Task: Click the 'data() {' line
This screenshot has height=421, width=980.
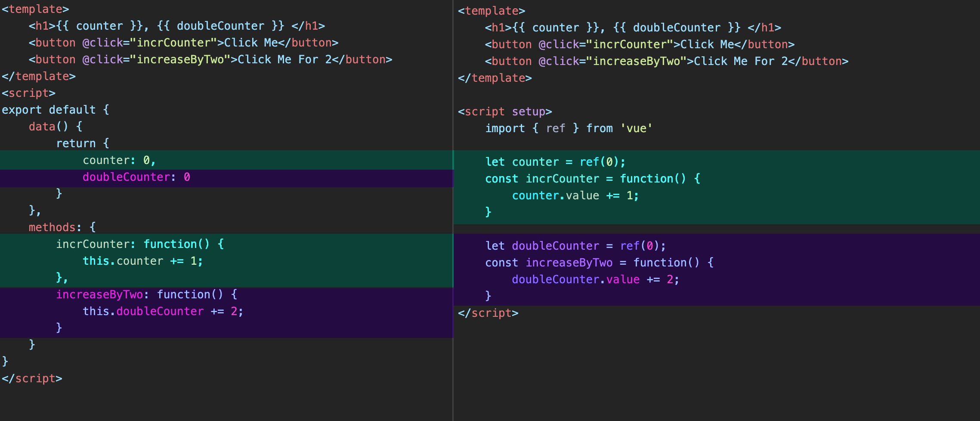Action: click(x=55, y=127)
